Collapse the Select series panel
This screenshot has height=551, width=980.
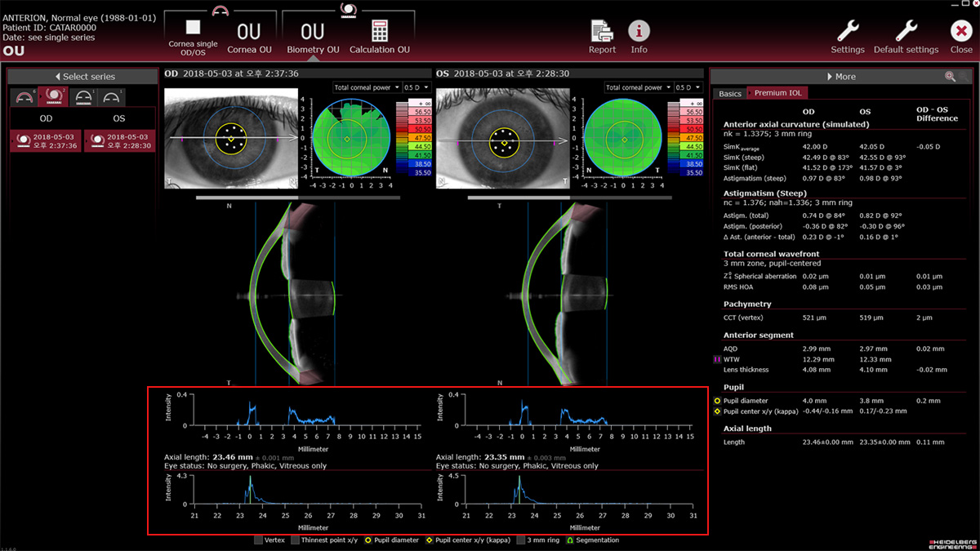(83, 76)
